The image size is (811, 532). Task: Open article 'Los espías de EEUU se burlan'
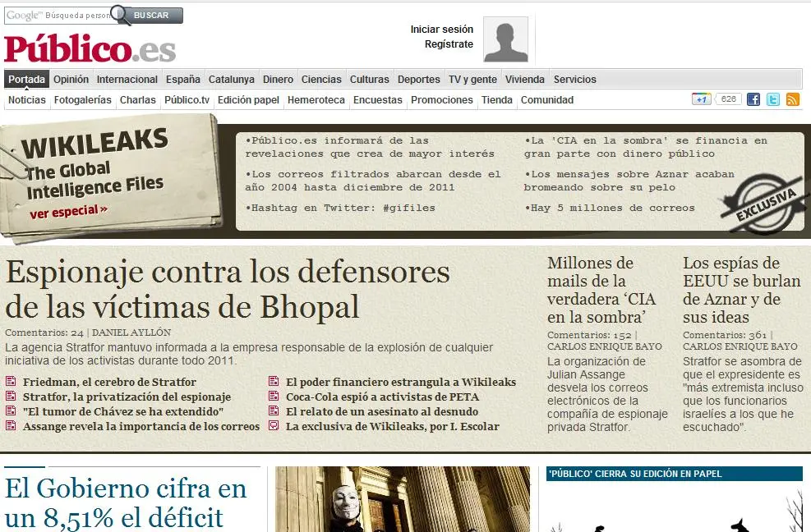tap(742, 290)
